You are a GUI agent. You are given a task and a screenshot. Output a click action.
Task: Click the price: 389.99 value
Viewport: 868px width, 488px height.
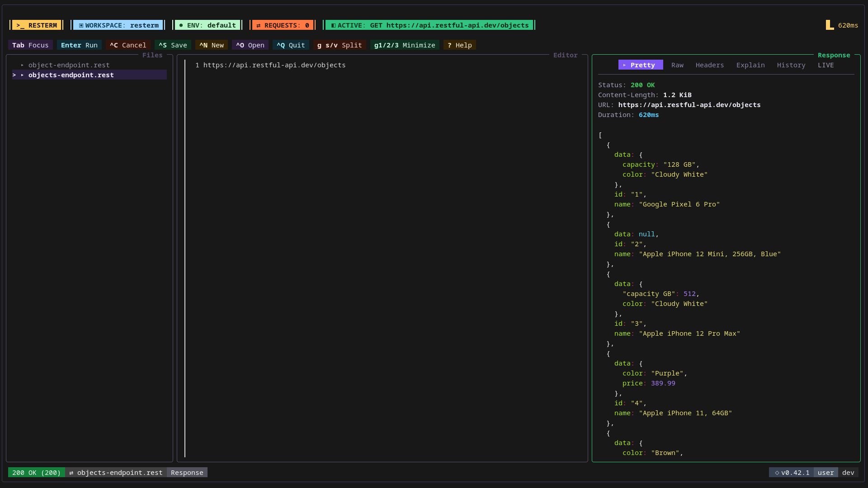(663, 383)
